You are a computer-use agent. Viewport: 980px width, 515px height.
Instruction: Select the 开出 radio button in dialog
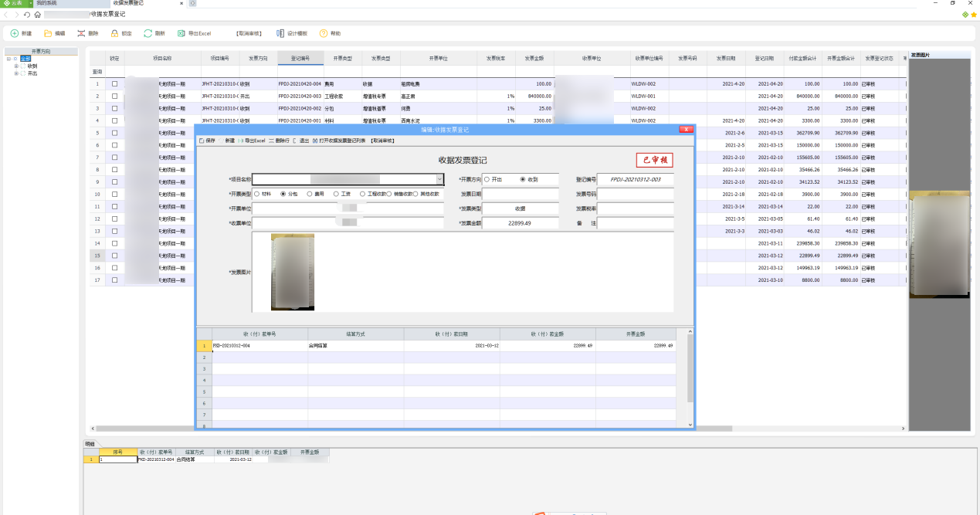(487, 179)
